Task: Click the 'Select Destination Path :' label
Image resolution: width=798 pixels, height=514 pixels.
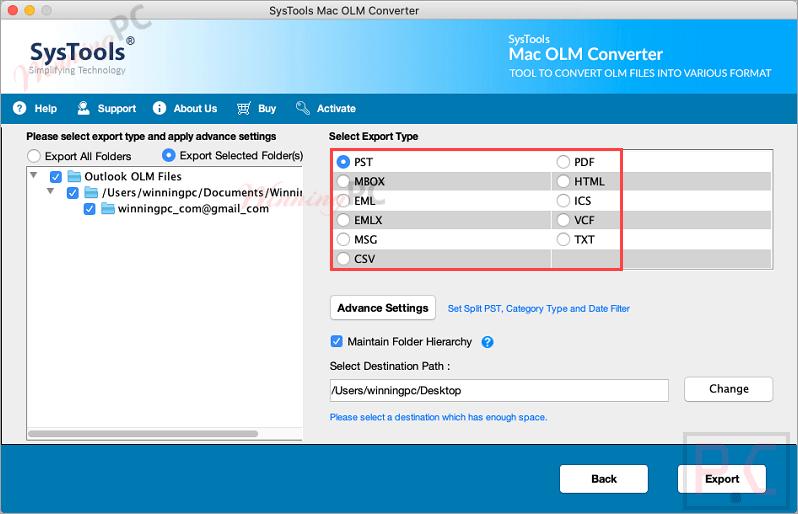Action: point(390,366)
